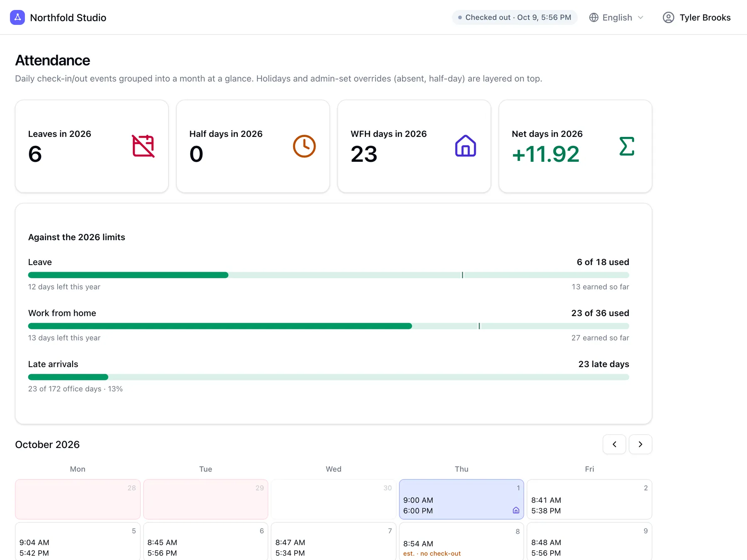747x560 pixels.
Task: Click the 'Against the 2026 limits' heading
Action: pyautogui.click(x=77, y=237)
